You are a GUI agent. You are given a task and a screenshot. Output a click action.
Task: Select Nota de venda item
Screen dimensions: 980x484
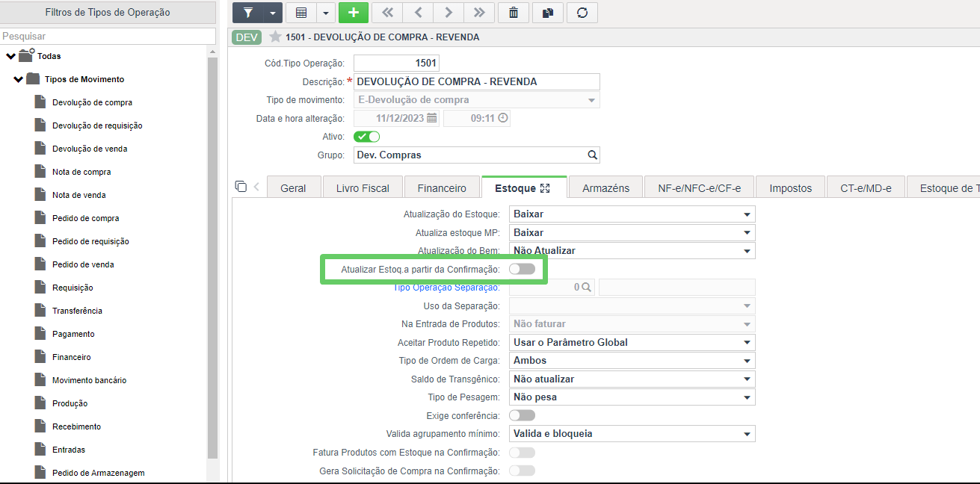tap(79, 195)
